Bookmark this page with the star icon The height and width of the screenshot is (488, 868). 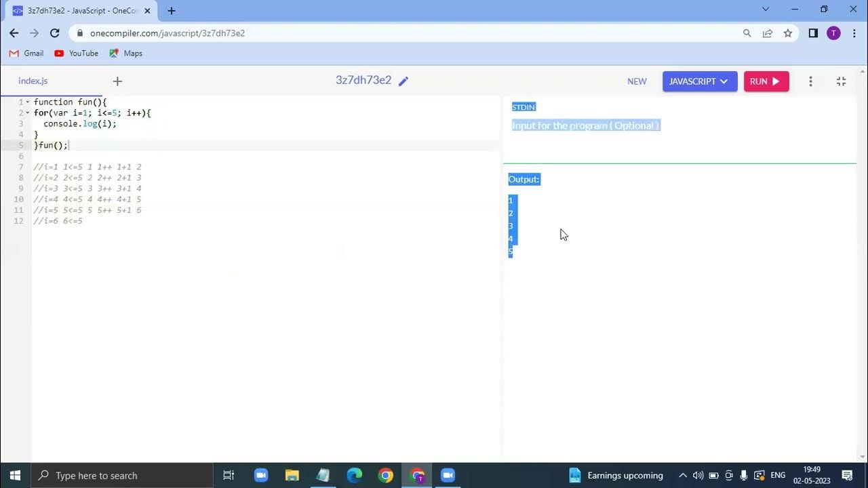point(787,33)
